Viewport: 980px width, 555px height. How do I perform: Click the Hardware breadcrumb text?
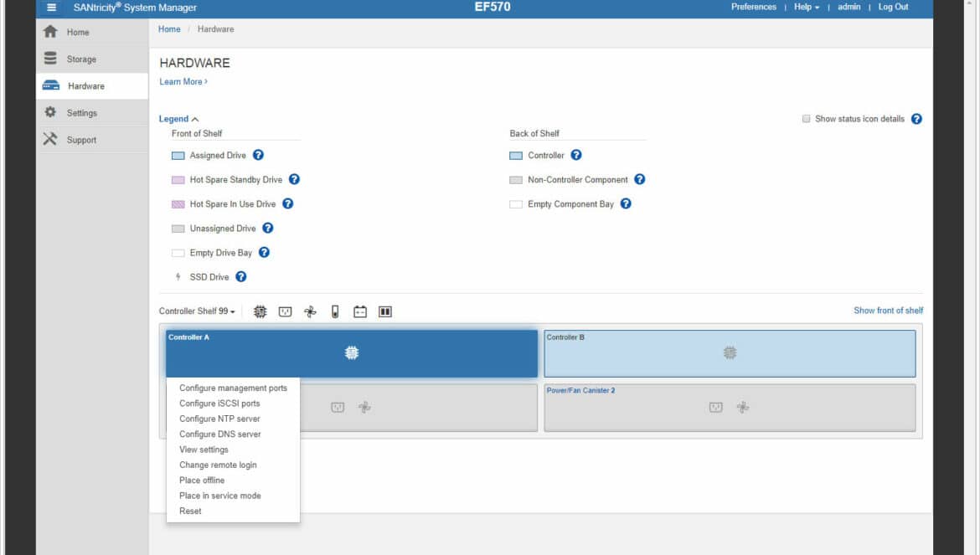click(x=215, y=29)
